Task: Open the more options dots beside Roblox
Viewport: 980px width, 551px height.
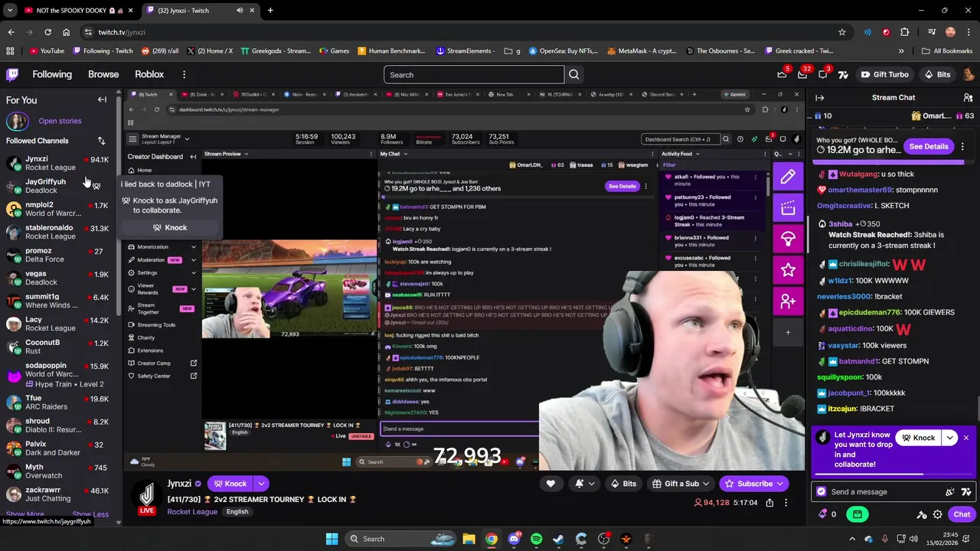Action: (x=184, y=74)
